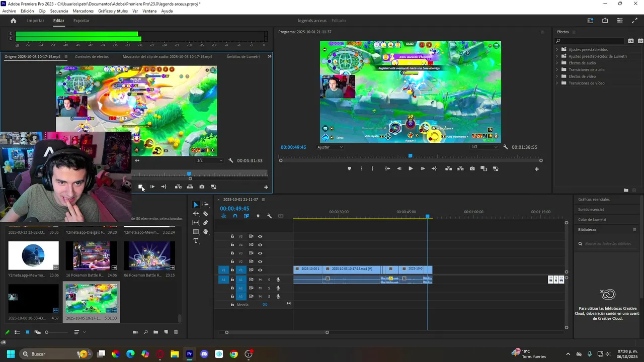Enable voice-over record on track A3
The width and height of the screenshot is (644, 362).
[278, 297]
